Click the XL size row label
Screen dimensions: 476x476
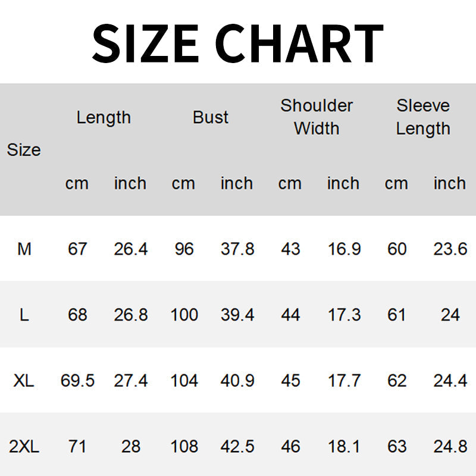pyautogui.click(x=24, y=380)
